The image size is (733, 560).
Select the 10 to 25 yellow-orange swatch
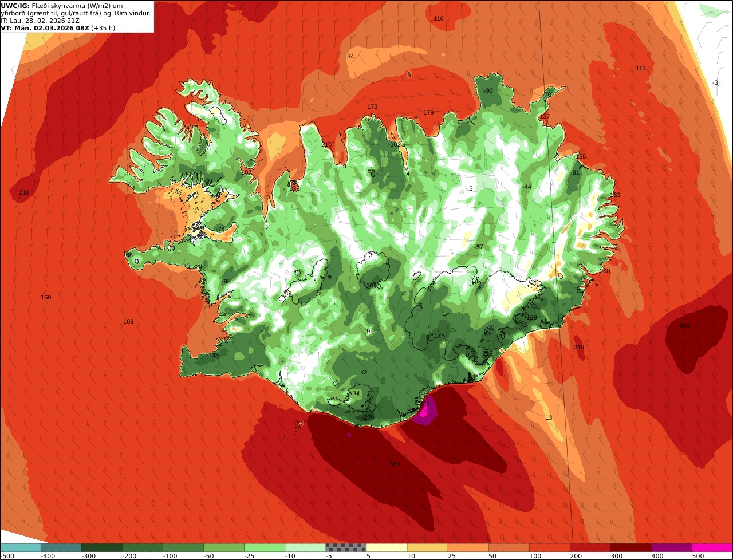pos(427,547)
